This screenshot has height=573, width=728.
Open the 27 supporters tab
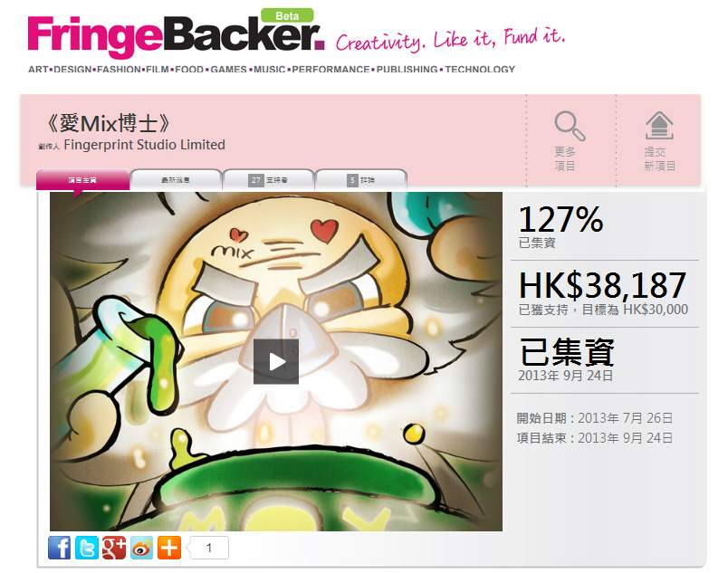[268, 180]
